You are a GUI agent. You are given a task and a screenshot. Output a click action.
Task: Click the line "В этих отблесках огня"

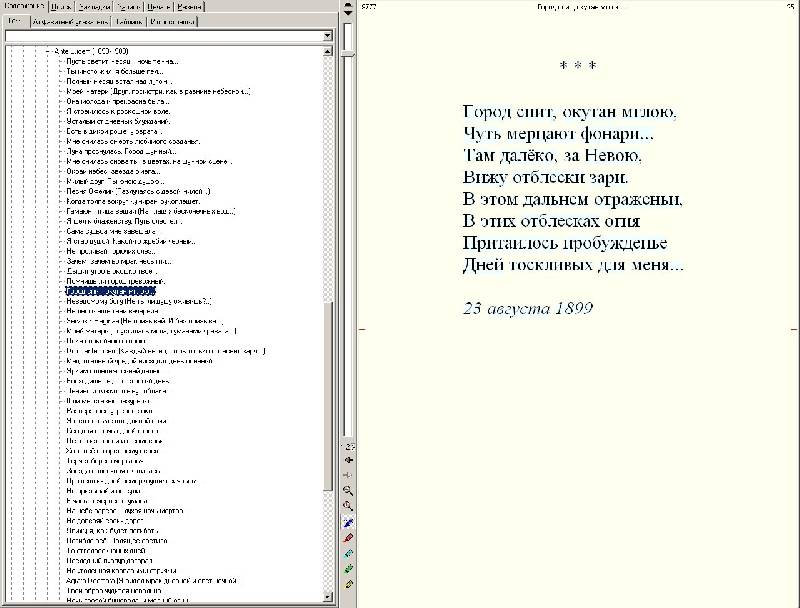click(551, 221)
